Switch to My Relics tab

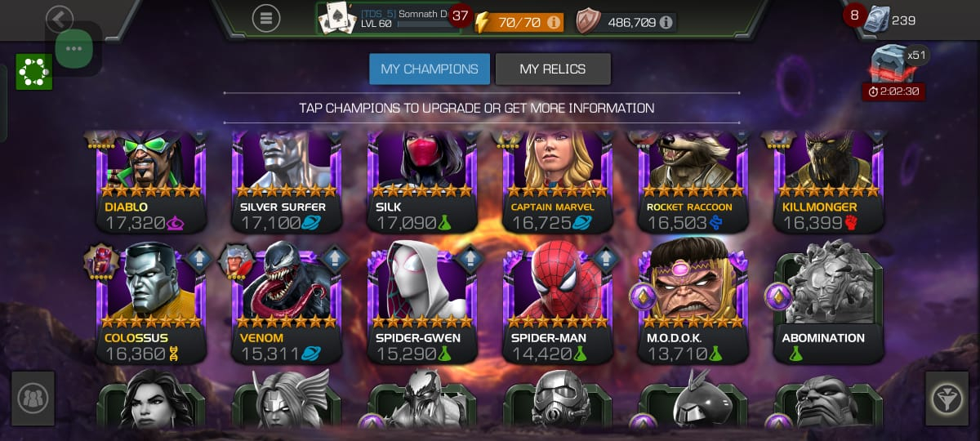coord(553,69)
